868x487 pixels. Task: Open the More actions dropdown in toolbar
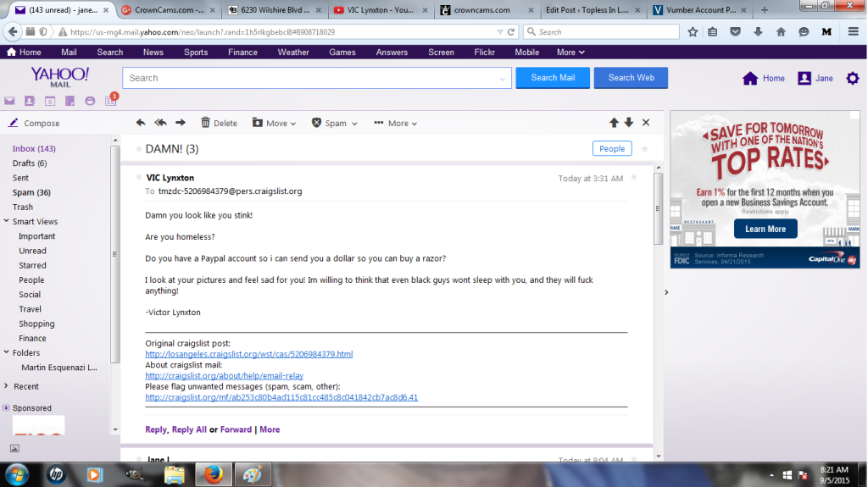coord(395,123)
